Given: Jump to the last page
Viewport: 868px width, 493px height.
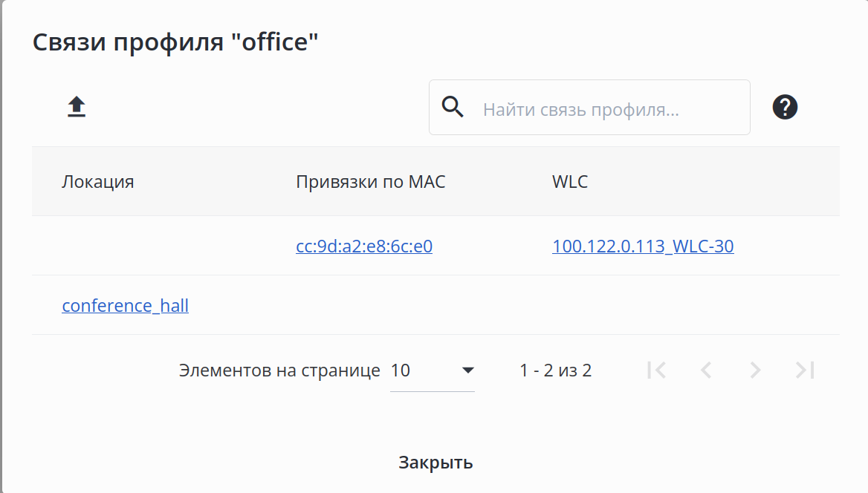Looking at the screenshot, I should [805, 370].
